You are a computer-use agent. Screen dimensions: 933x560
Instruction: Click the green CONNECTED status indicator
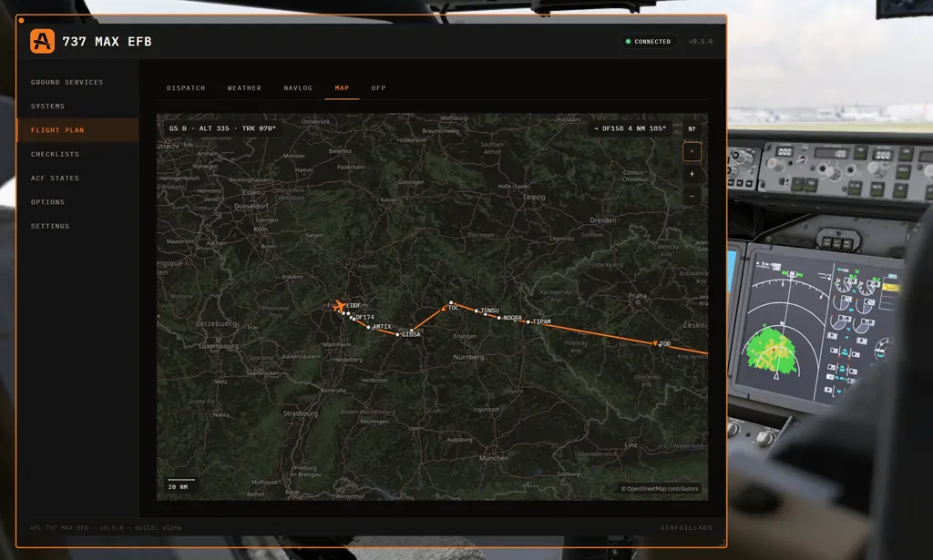[648, 42]
